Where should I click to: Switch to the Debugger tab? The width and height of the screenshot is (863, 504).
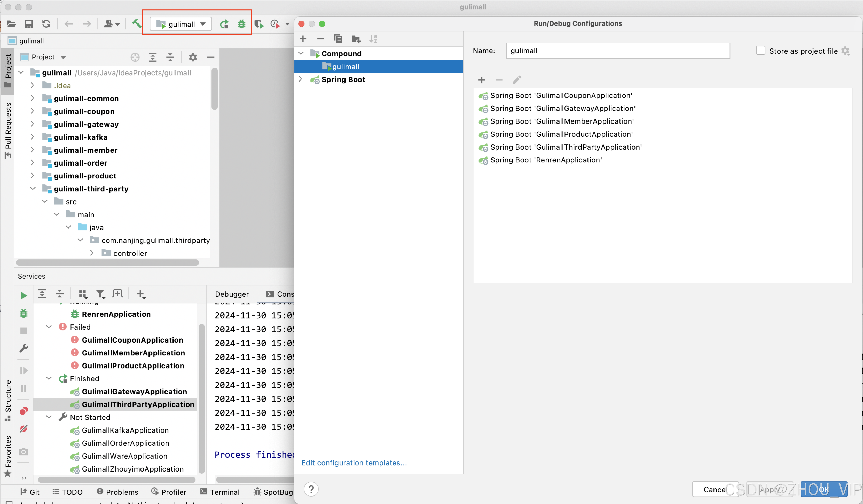point(232,294)
